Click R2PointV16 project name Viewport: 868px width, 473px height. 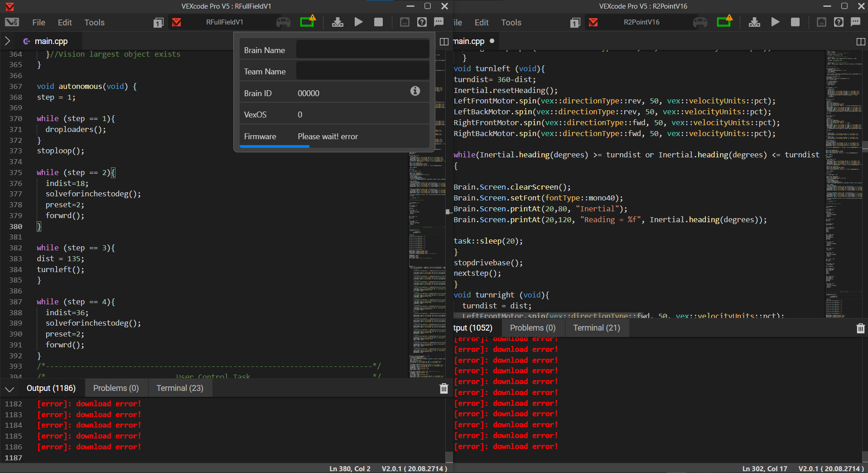[641, 22]
